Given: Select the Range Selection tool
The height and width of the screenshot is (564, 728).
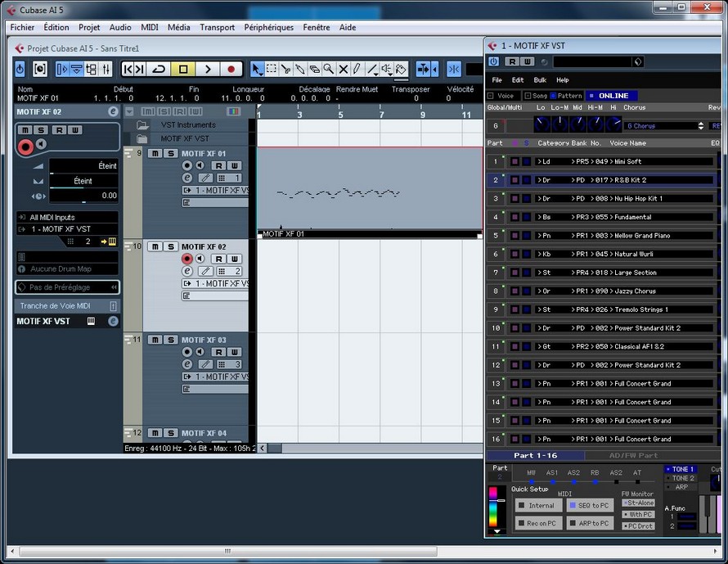Looking at the screenshot, I should pos(272,70).
